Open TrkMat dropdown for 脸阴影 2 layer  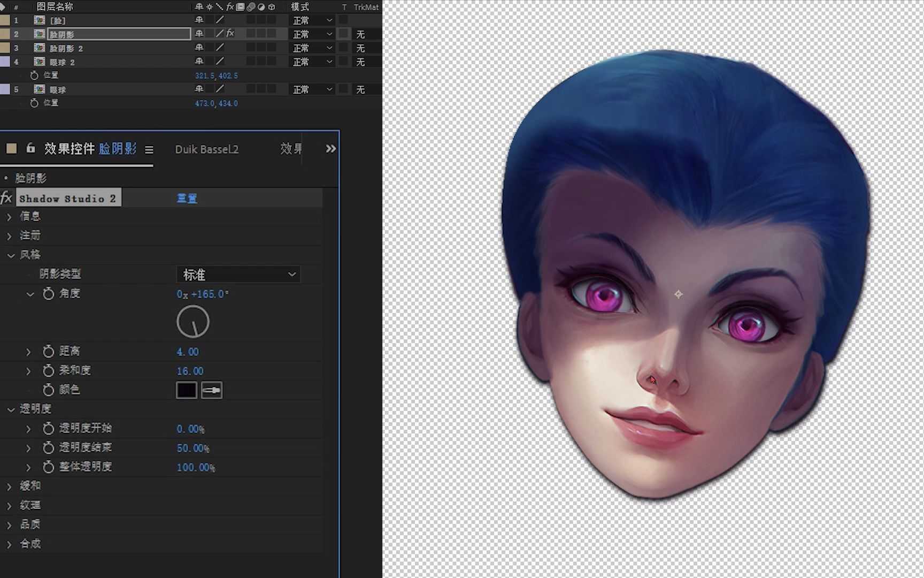(x=367, y=48)
